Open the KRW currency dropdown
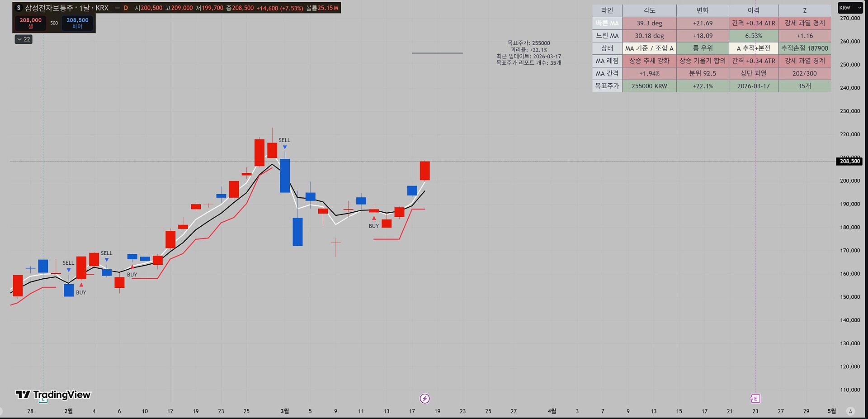868x419 pixels. pos(850,8)
